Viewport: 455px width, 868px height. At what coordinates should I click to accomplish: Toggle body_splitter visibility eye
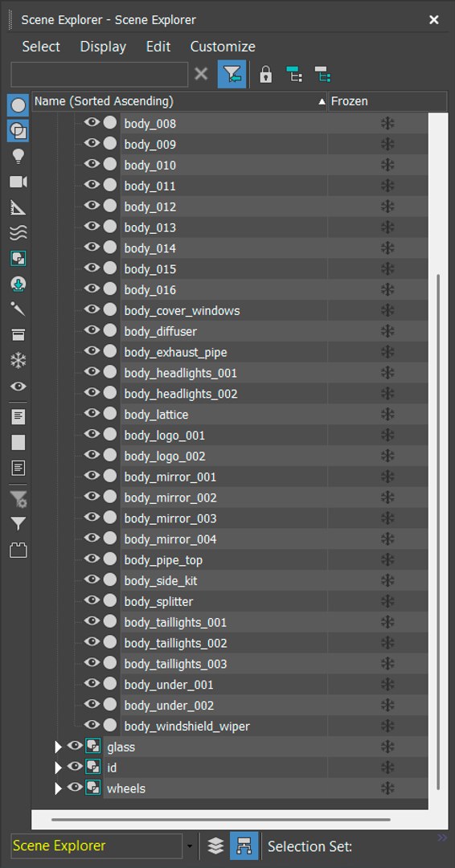[92, 600]
